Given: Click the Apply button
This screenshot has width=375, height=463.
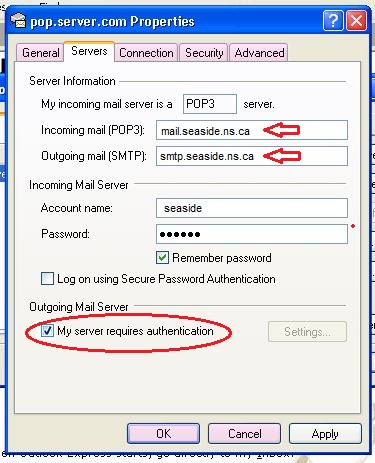Looking at the screenshot, I should click(x=325, y=434).
